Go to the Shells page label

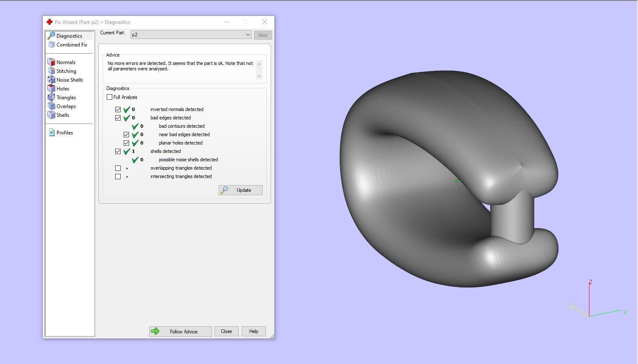tap(63, 115)
